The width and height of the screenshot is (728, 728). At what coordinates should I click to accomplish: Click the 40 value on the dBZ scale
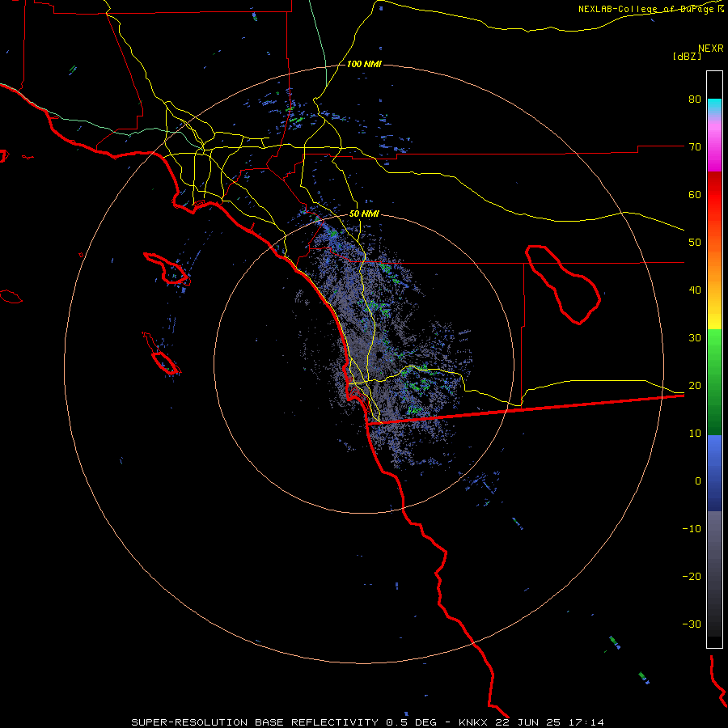coord(695,290)
